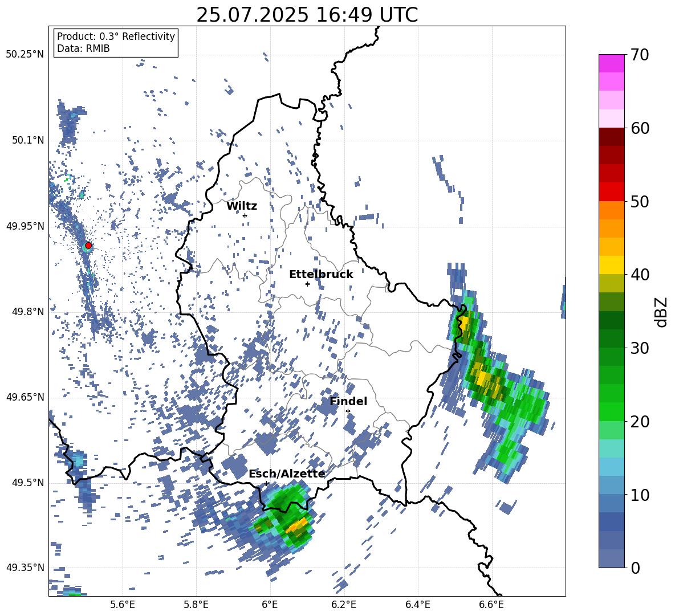The height and width of the screenshot is (616, 675).
Task: Click the 0 colorbar tick label
Action: coord(635,568)
